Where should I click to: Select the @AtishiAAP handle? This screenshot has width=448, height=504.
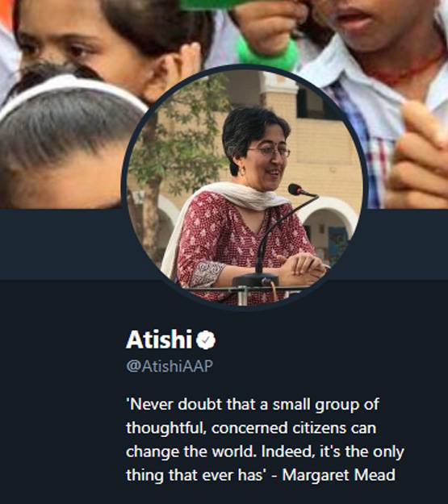[x=170, y=366]
